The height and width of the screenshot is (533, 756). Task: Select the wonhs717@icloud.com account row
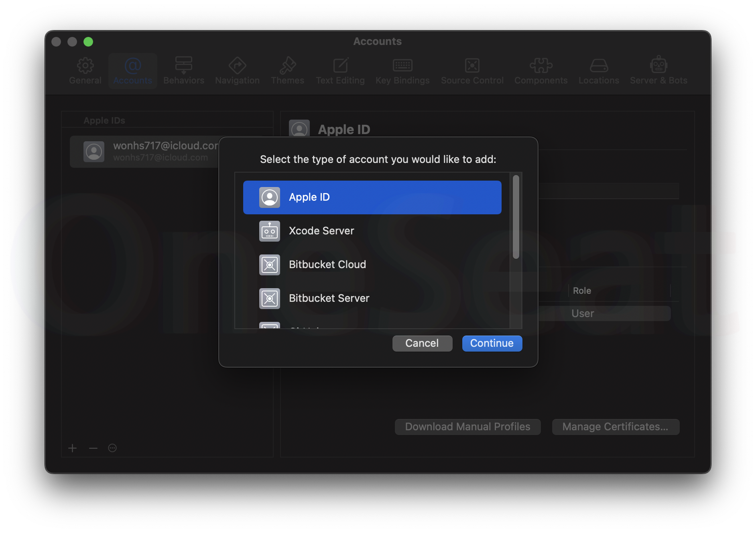[144, 152]
